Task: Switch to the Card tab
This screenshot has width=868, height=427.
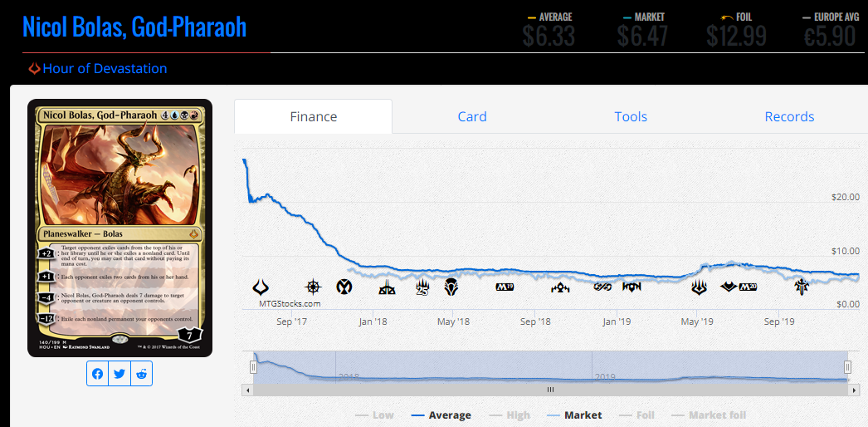Action: pyautogui.click(x=472, y=116)
